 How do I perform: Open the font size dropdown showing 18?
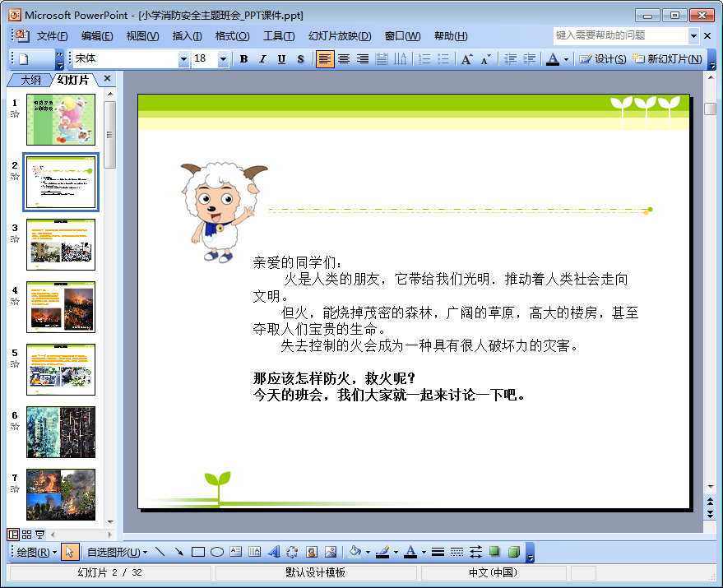tap(223, 59)
